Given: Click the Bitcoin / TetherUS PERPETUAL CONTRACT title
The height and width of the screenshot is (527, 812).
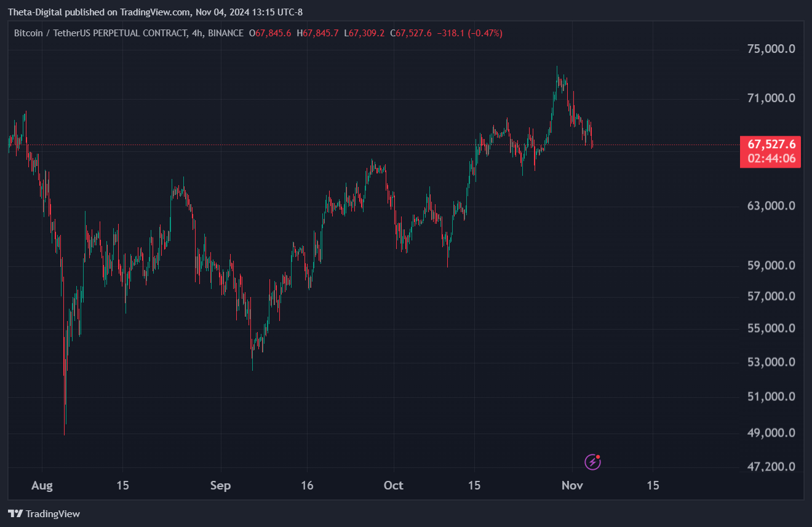Looking at the screenshot, I should point(99,33).
